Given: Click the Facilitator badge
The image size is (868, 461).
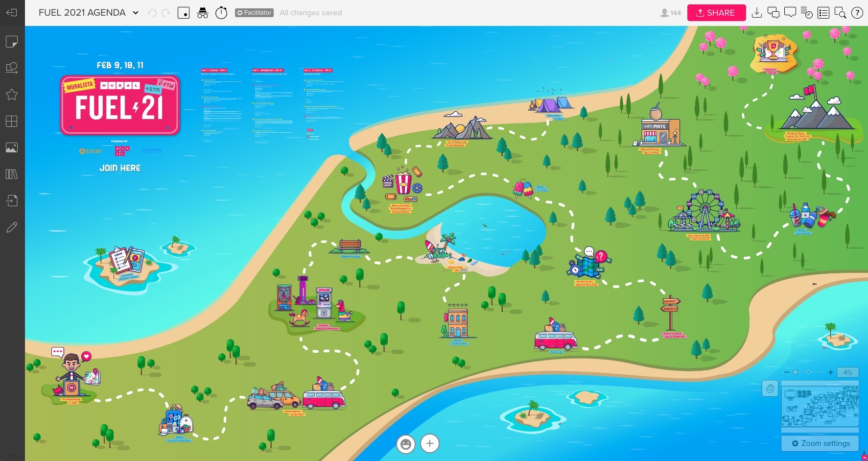Looking at the screenshot, I should (254, 13).
